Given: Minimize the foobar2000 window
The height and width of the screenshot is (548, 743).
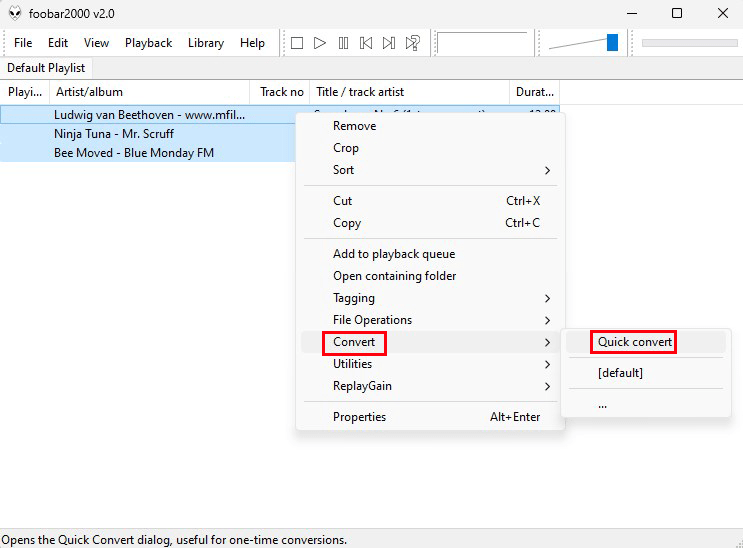Looking at the screenshot, I should [632, 13].
